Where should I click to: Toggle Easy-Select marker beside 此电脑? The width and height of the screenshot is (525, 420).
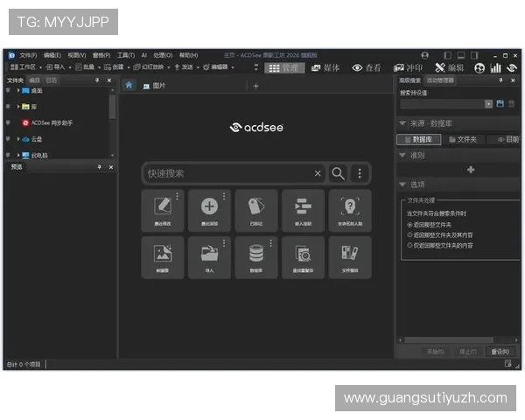[8, 155]
